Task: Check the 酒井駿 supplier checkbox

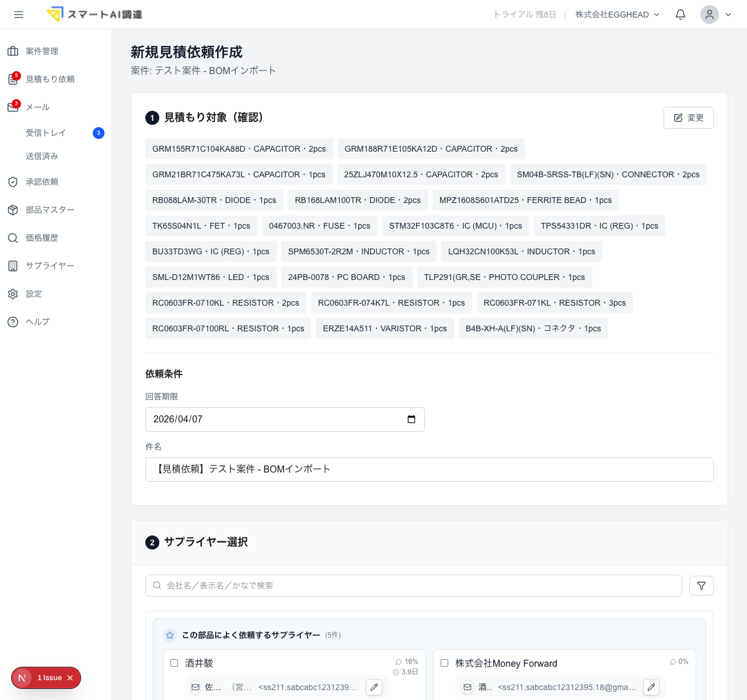Action: click(174, 663)
